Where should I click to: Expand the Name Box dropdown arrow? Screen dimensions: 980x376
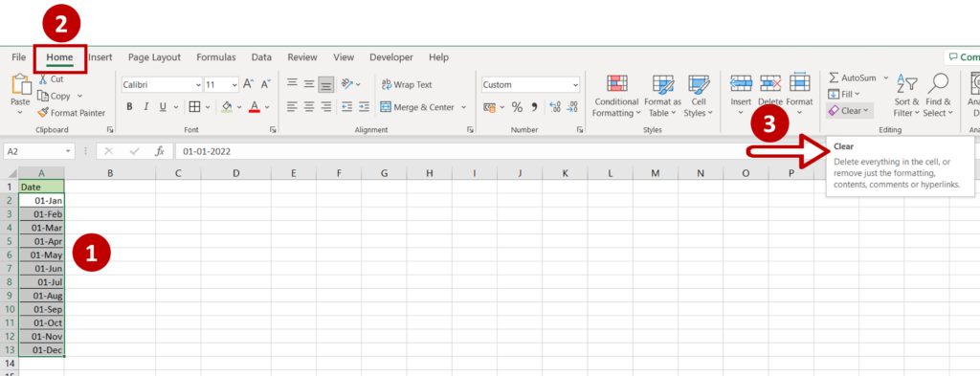click(69, 152)
